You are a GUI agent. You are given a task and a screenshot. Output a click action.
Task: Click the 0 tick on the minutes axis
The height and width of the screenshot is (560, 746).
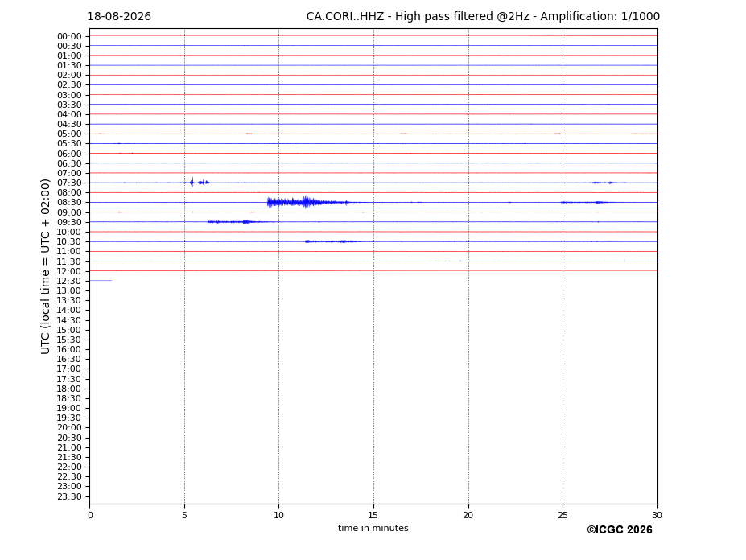(90, 515)
